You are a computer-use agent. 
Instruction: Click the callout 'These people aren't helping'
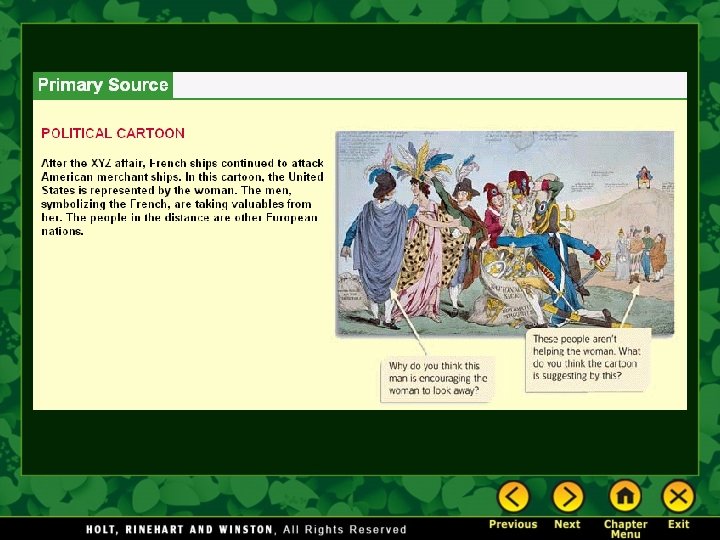coord(588,359)
